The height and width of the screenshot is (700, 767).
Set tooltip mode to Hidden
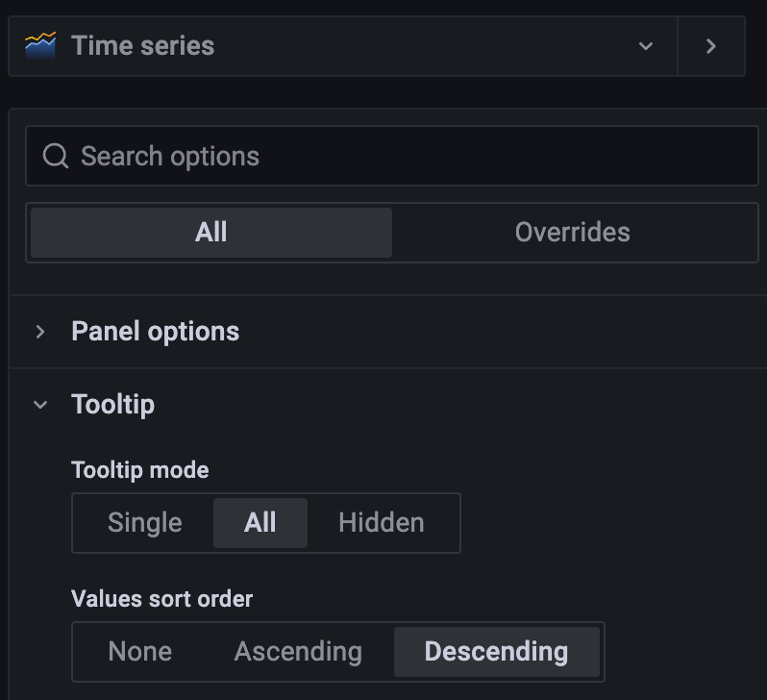click(381, 523)
